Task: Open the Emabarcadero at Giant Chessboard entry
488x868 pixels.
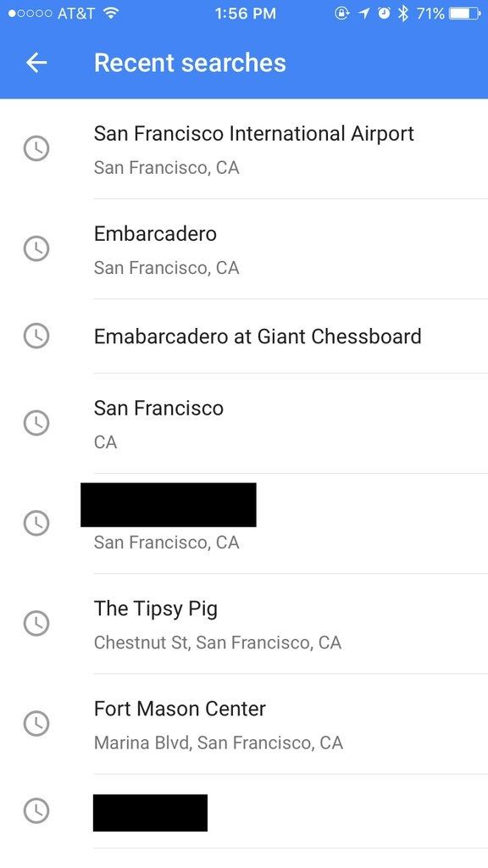Action: click(258, 337)
